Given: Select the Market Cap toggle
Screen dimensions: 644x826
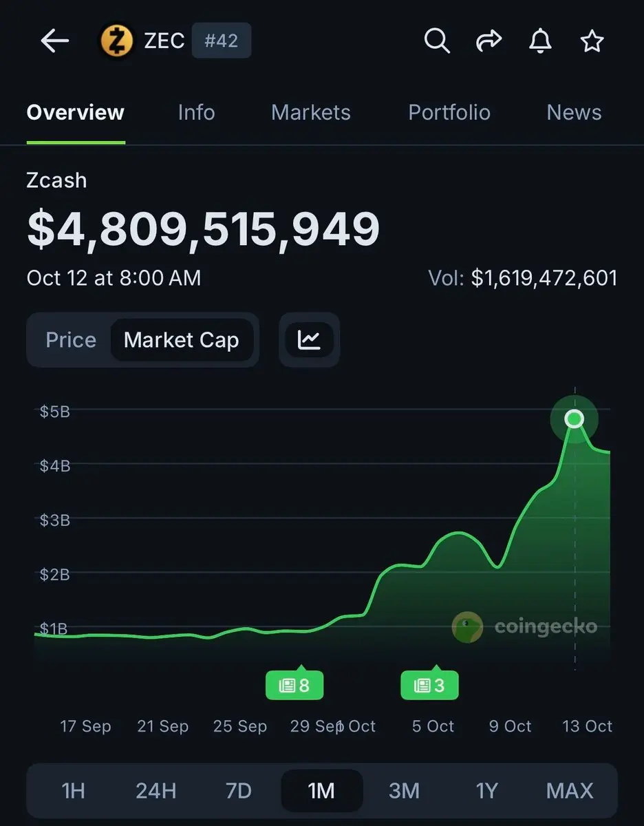Looking at the screenshot, I should [x=182, y=340].
